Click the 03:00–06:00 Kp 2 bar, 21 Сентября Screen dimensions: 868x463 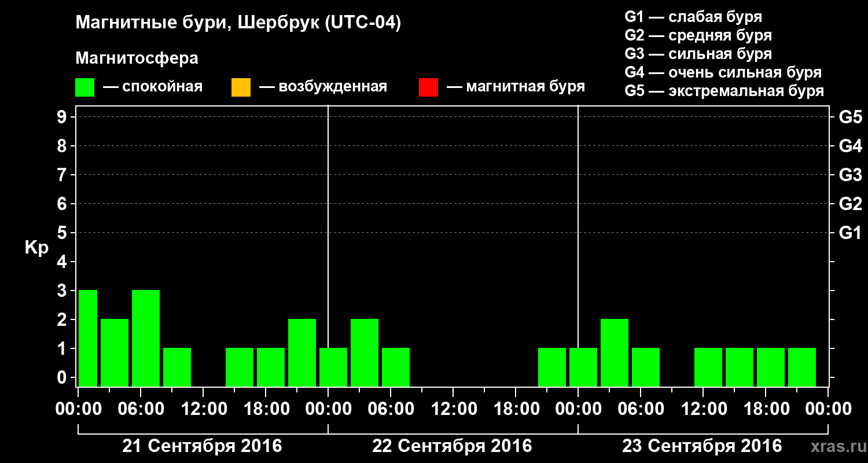[115, 352]
